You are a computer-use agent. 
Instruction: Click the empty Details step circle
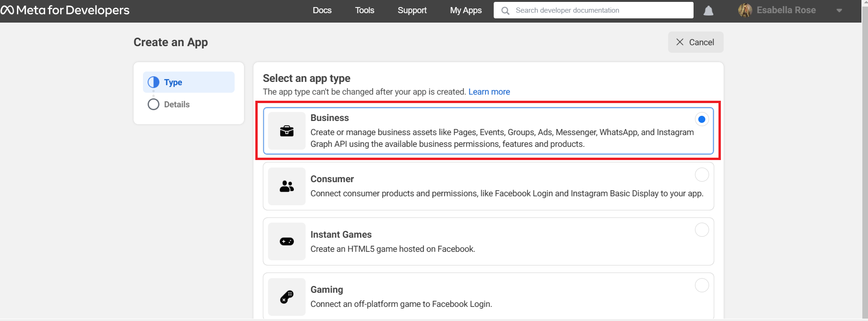(x=153, y=104)
